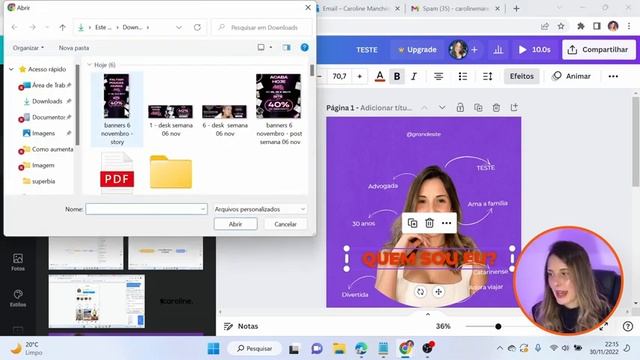Open Arquivos personalizados file type dropdown
The width and height of the screenshot is (640, 360).
click(260, 209)
